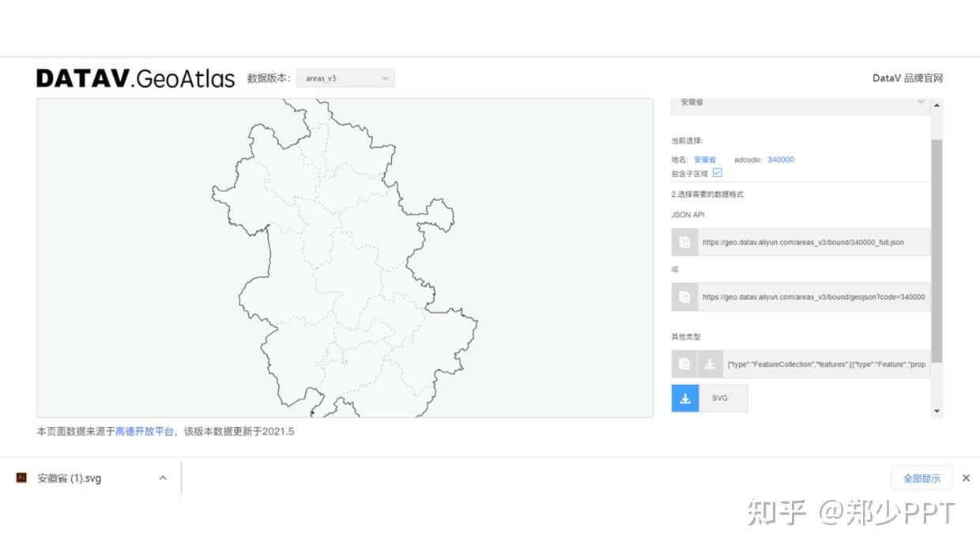980x552 pixels.
Task: Open the 安徽省 region selector dropdown
Action: (800, 103)
